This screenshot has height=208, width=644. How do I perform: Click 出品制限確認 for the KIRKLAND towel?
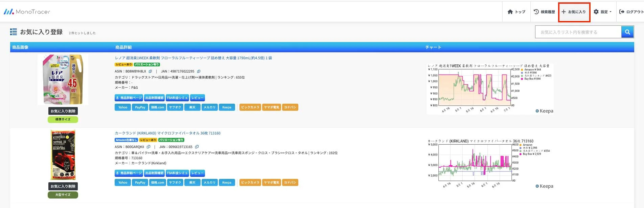click(x=154, y=173)
